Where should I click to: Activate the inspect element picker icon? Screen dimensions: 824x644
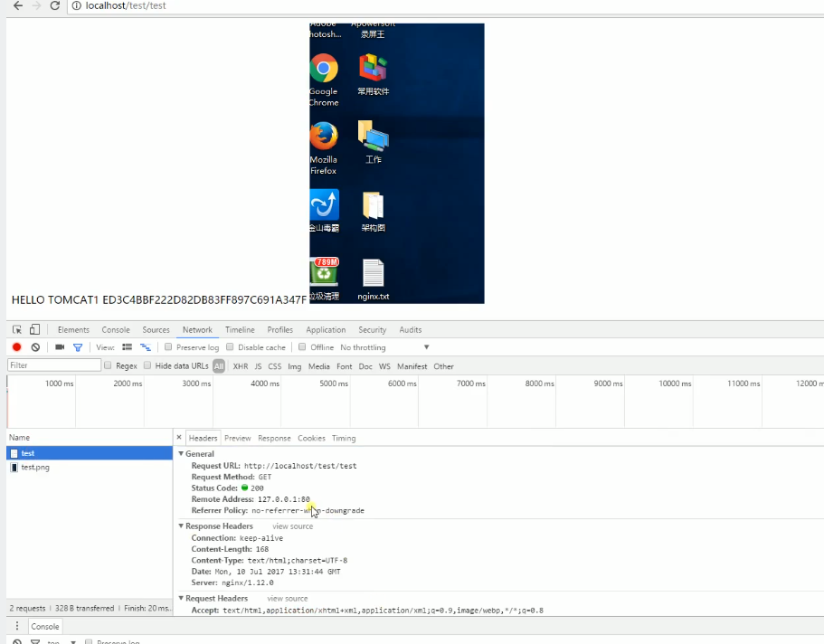coord(17,329)
